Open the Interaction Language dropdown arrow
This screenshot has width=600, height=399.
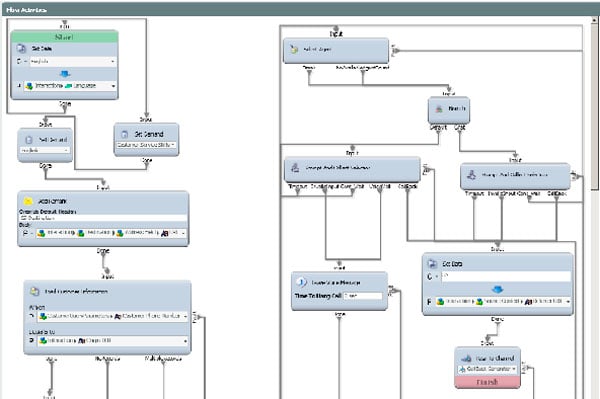113,86
